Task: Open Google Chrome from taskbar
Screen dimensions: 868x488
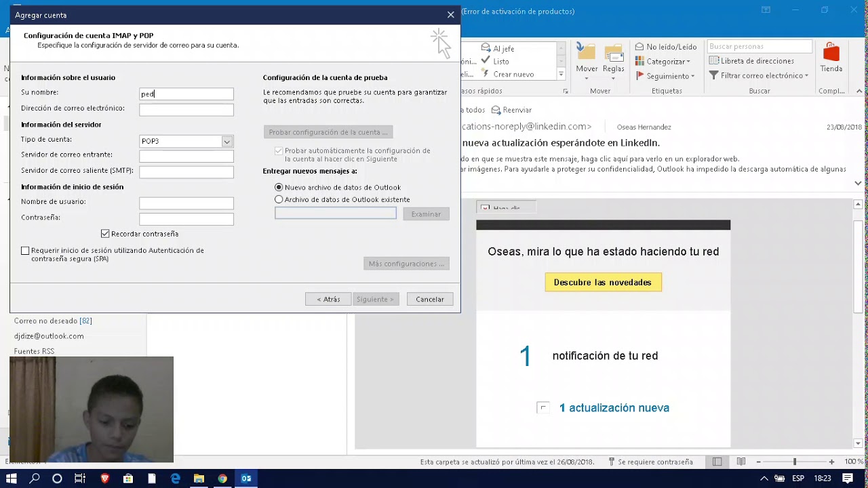Action: [x=222, y=479]
